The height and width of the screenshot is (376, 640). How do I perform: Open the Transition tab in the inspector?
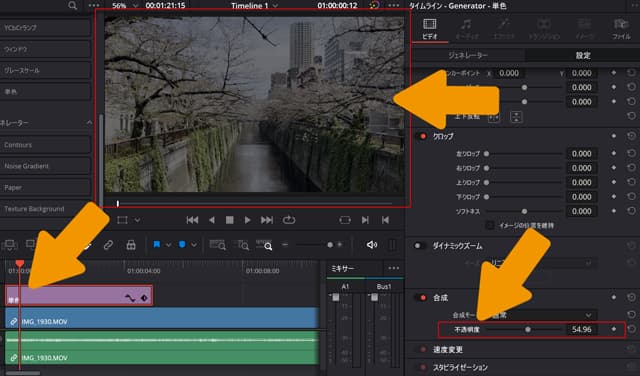[544, 29]
